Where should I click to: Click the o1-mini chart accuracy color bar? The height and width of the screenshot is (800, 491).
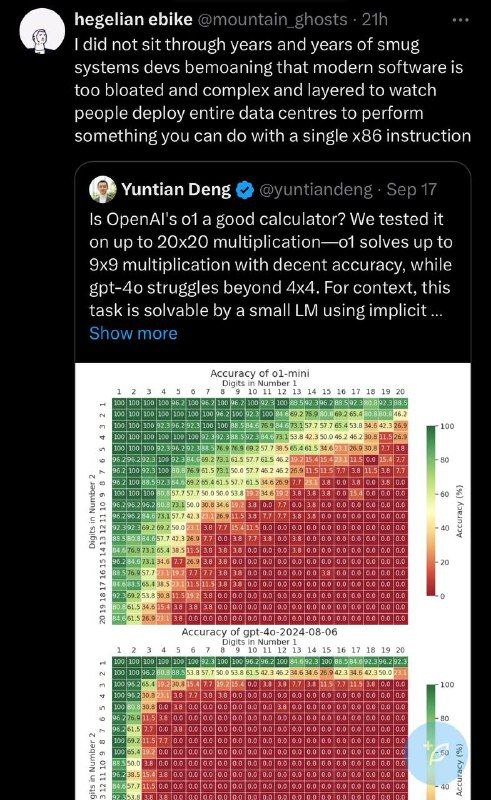[x=431, y=511]
